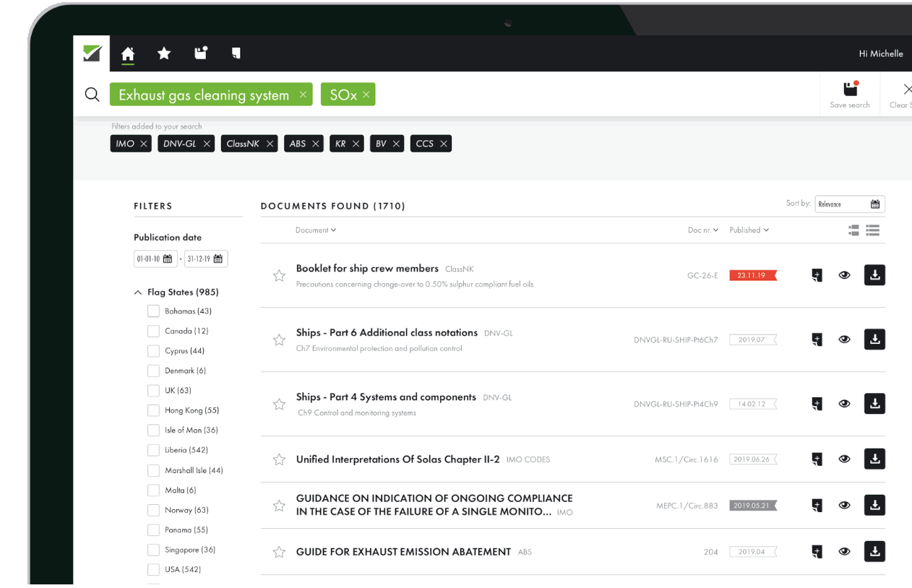
Task: Preview Ships Part 6 document with eye icon
Action: pos(844,340)
